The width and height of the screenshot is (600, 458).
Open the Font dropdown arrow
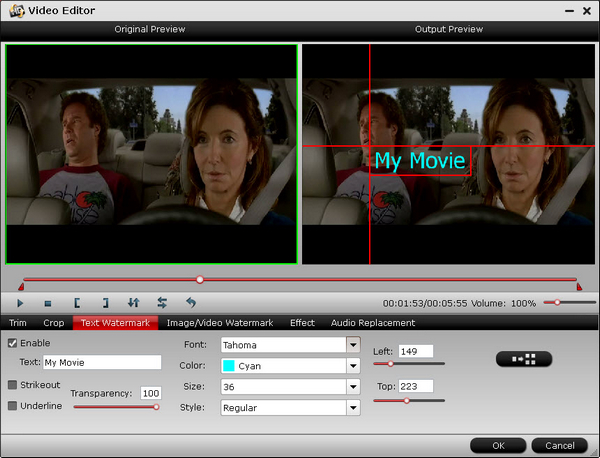click(353, 345)
